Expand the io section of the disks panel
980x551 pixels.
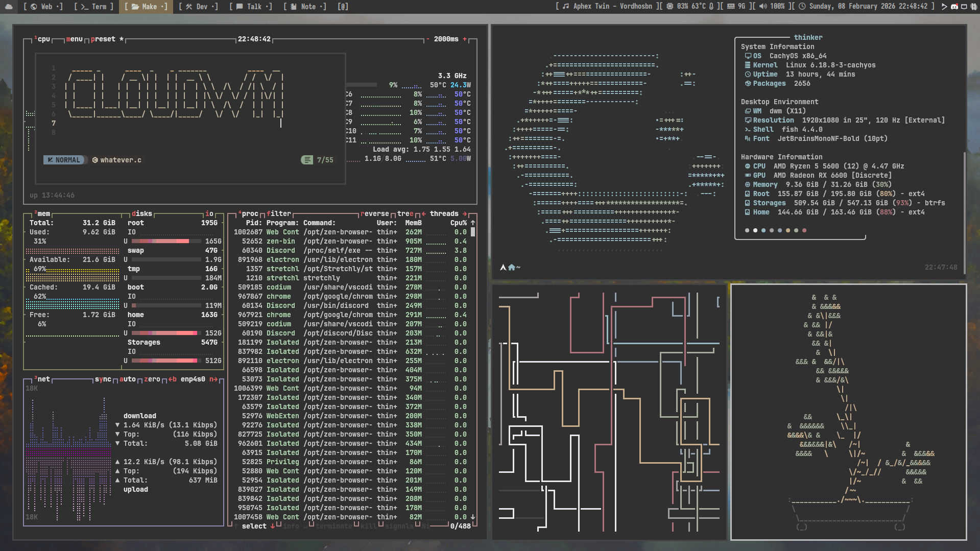click(x=209, y=213)
